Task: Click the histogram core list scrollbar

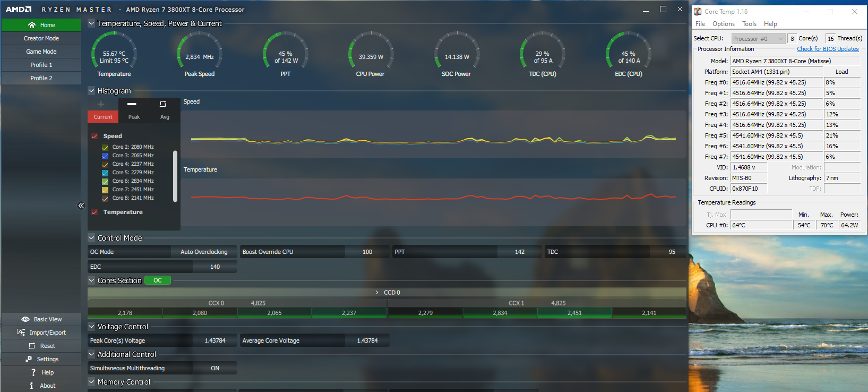Action: (175, 176)
